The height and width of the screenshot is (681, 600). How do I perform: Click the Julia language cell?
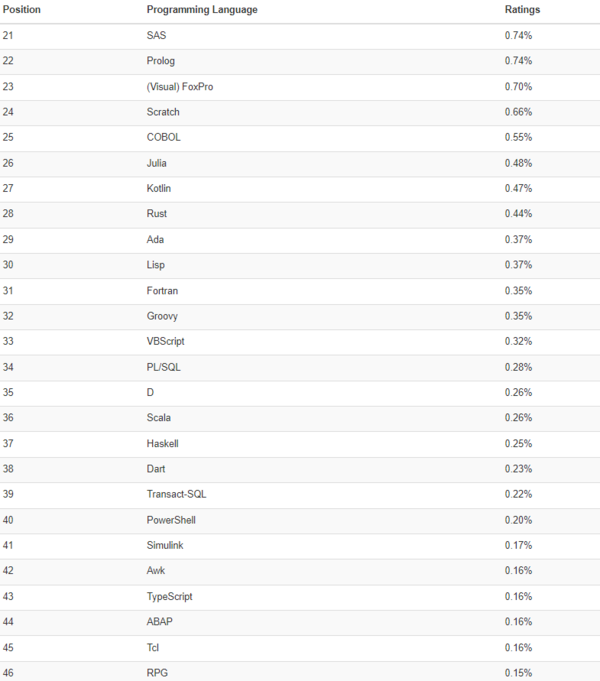[x=157, y=163]
